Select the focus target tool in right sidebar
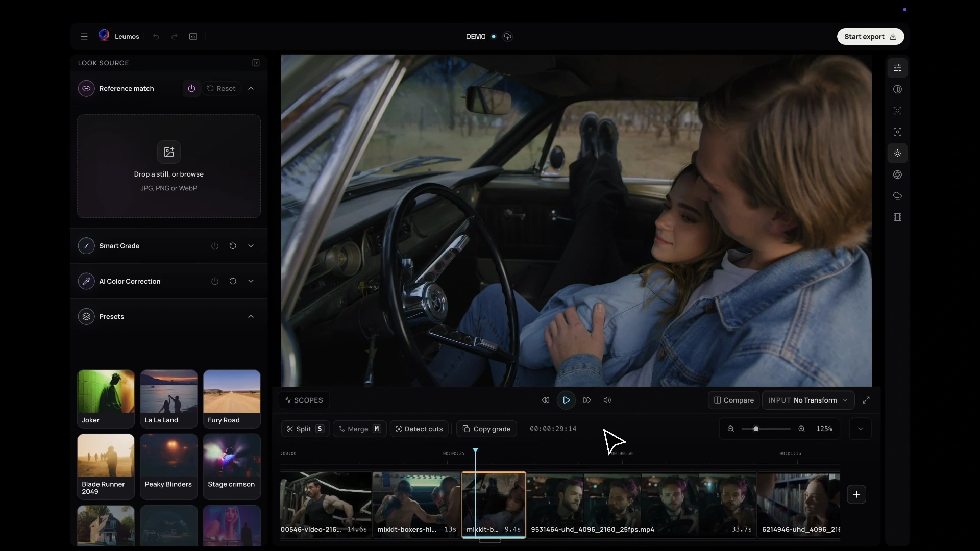The width and height of the screenshot is (980, 551). (897, 132)
